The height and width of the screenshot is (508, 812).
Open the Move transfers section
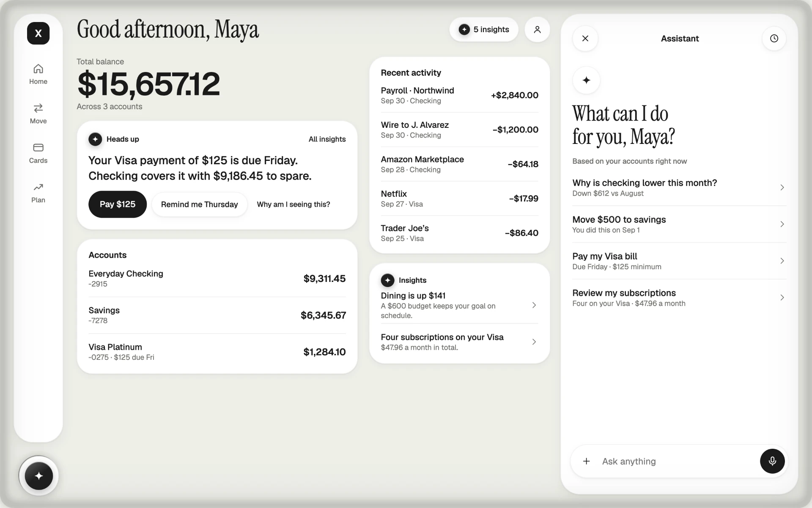(x=38, y=113)
